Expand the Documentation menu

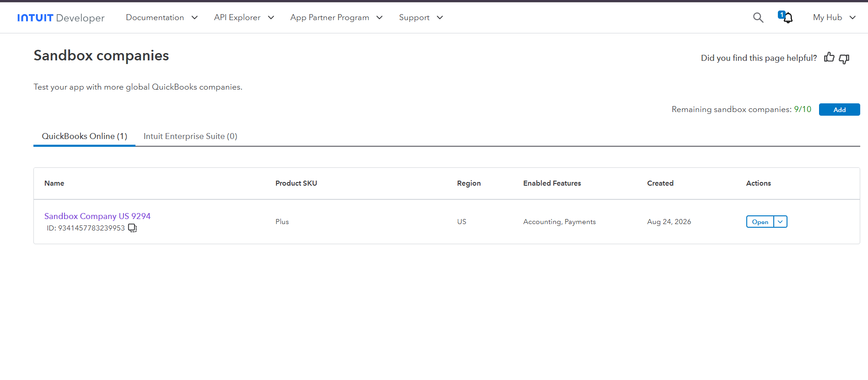[162, 17]
